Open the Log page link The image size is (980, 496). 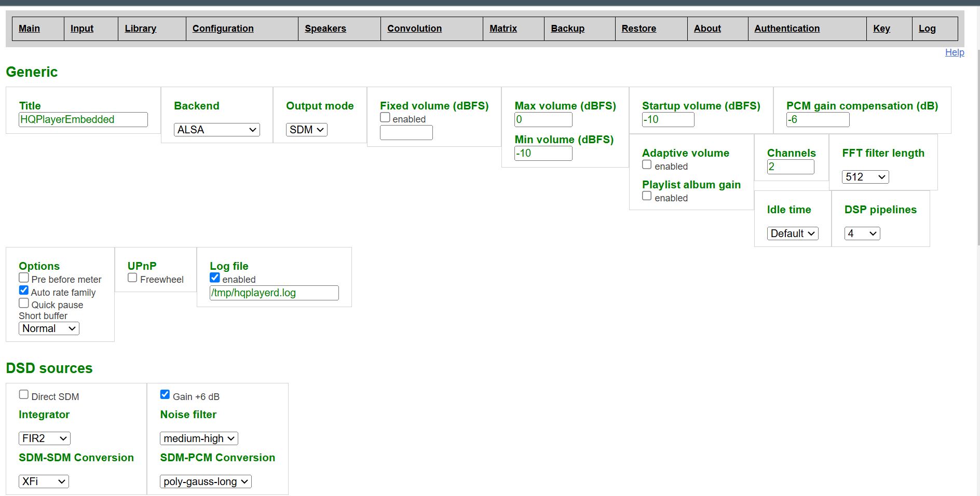point(927,29)
